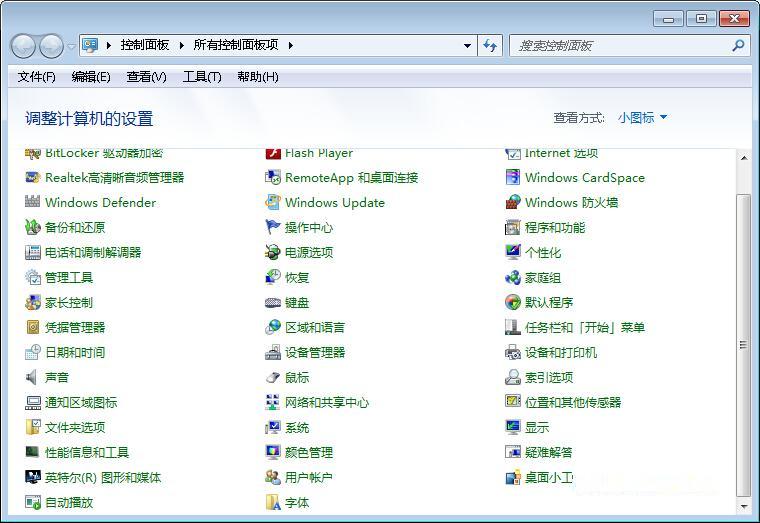Click the 网络和共享中心 icon
The width and height of the screenshot is (760, 523).
(x=273, y=402)
